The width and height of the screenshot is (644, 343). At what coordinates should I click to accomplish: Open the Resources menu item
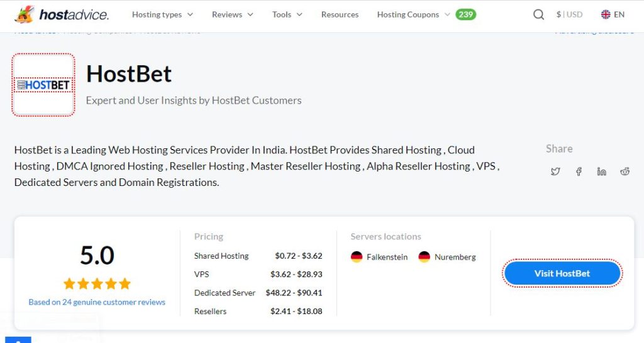pos(340,14)
